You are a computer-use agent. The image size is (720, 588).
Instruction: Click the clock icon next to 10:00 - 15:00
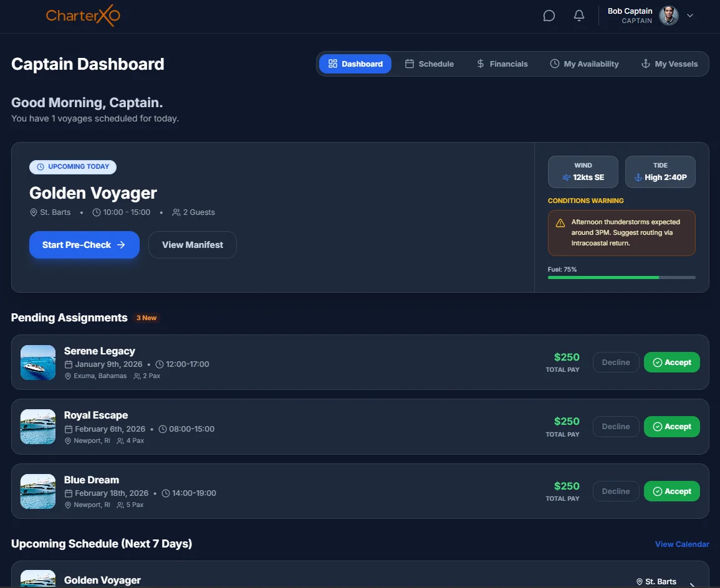tap(97, 212)
